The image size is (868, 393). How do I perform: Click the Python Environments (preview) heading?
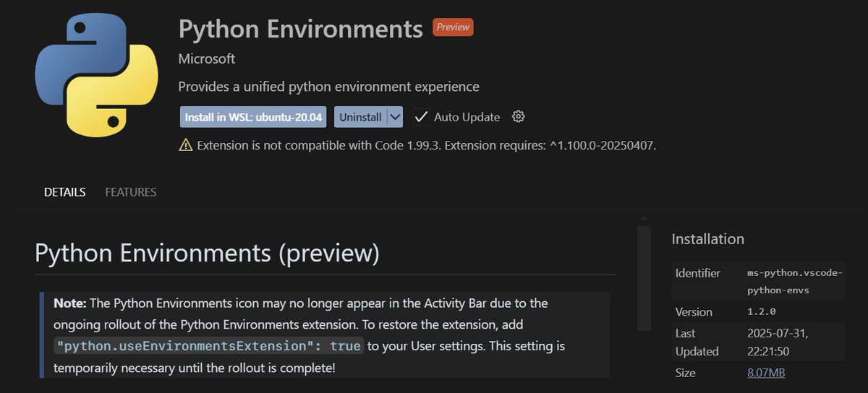(207, 254)
